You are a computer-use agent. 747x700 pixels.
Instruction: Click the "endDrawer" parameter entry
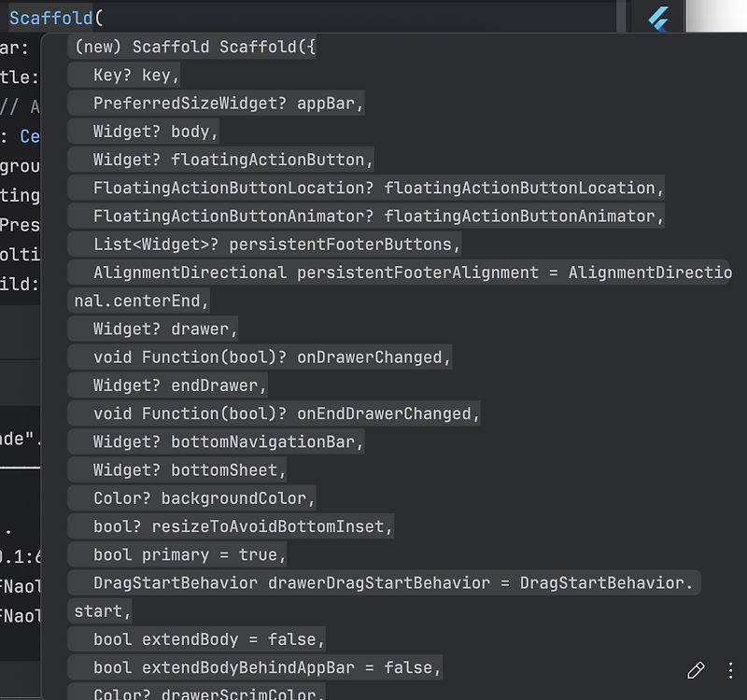(177, 385)
